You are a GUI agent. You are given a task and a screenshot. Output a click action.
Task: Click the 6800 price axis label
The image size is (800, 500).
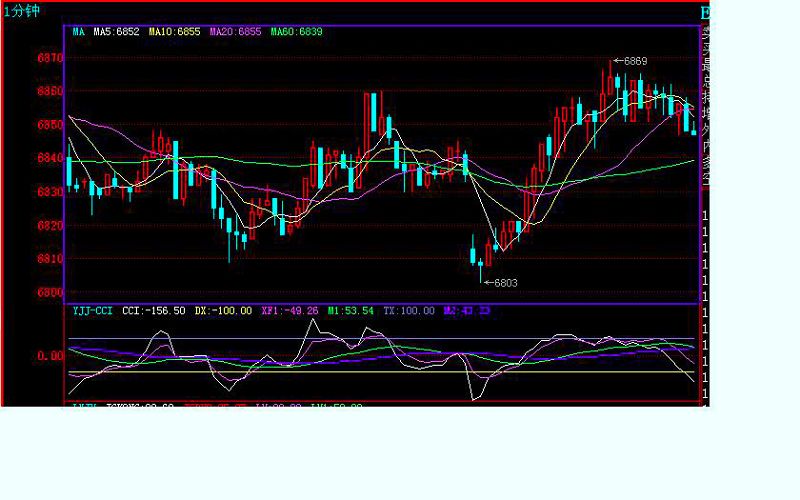point(50,292)
